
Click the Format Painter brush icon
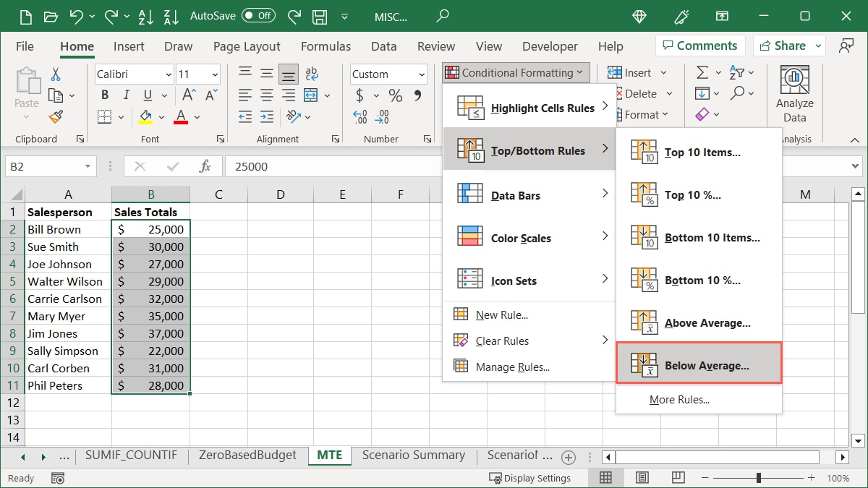coord(56,116)
